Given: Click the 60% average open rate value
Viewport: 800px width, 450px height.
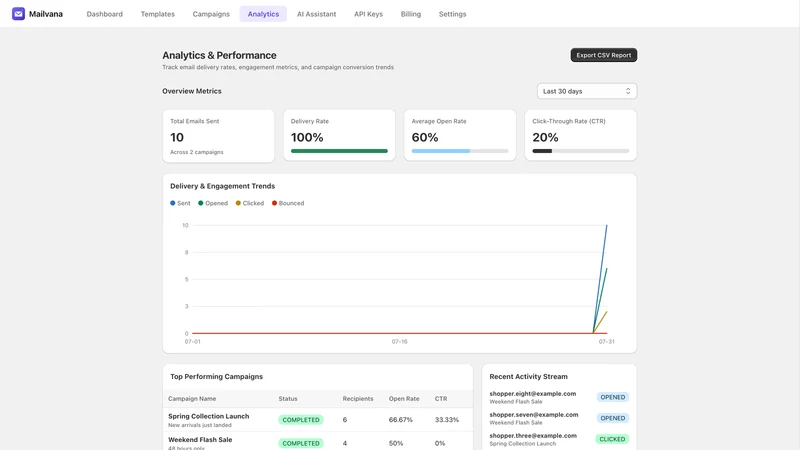Looking at the screenshot, I should 425,137.
